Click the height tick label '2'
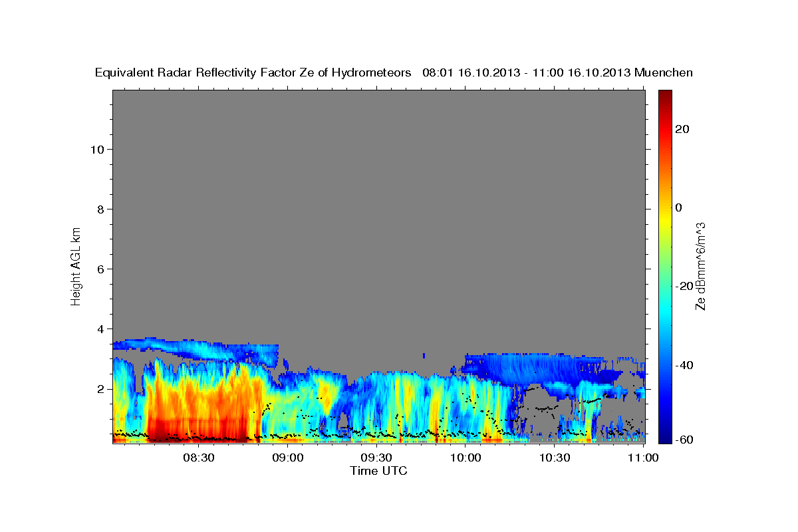The image size is (798, 532). click(101, 388)
